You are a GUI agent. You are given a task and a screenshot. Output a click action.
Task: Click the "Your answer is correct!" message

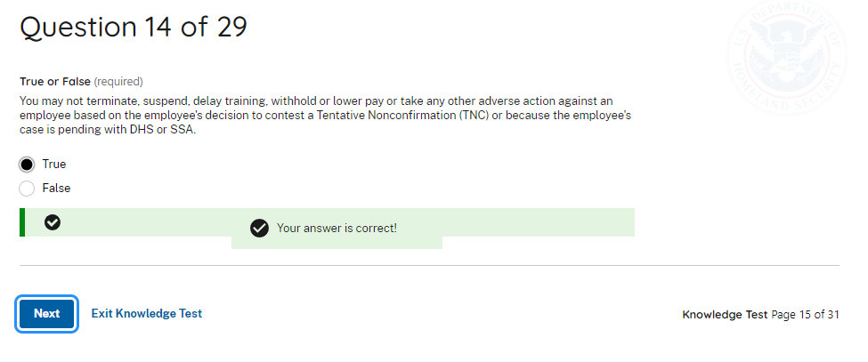point(337,228)
